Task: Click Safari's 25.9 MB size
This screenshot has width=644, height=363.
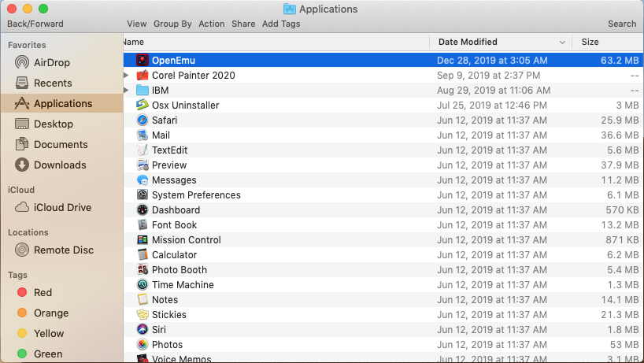Action: [620, 120]
